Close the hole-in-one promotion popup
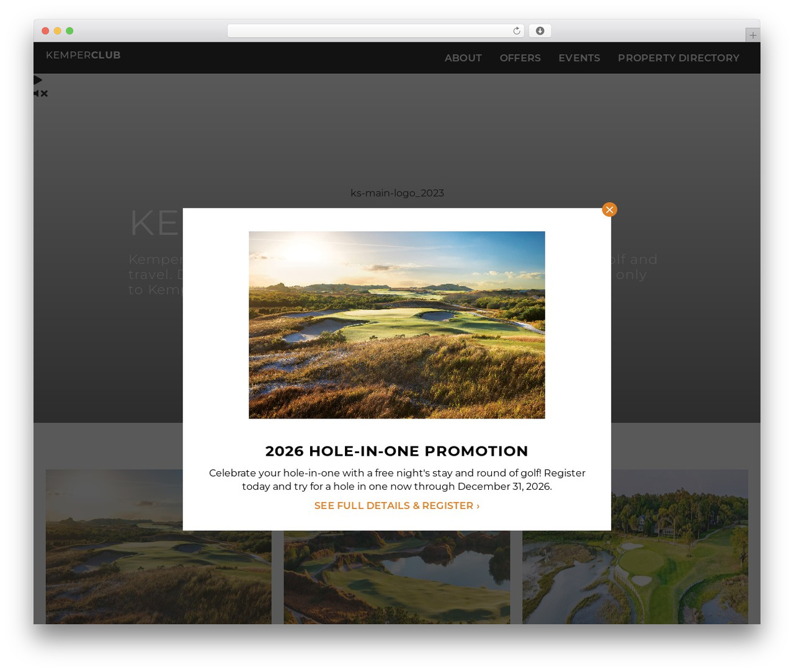 [x=609, y=210]
